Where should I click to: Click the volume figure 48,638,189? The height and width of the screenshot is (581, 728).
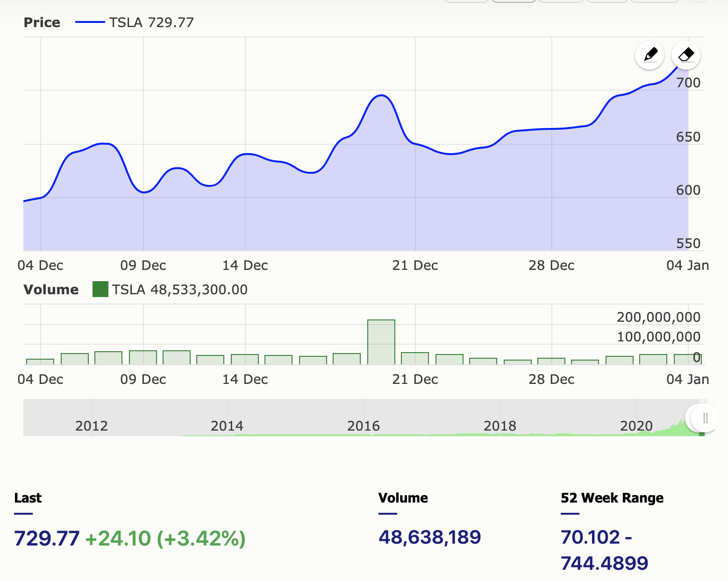(x=430, y=537)
